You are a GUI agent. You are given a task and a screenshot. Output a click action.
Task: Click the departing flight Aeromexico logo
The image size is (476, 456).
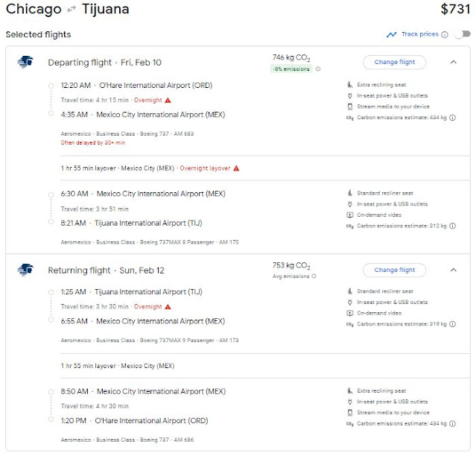25,62
